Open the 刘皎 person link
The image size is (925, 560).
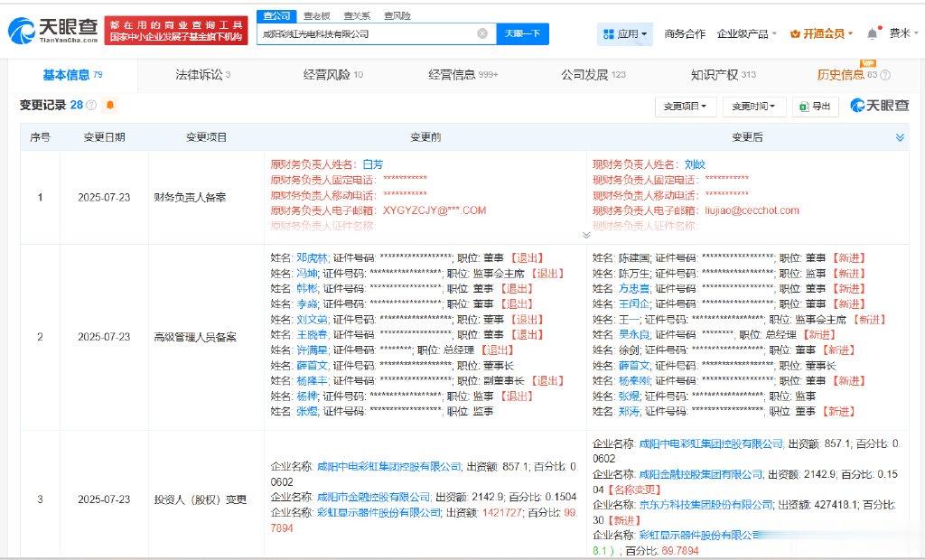coord(695,164)
